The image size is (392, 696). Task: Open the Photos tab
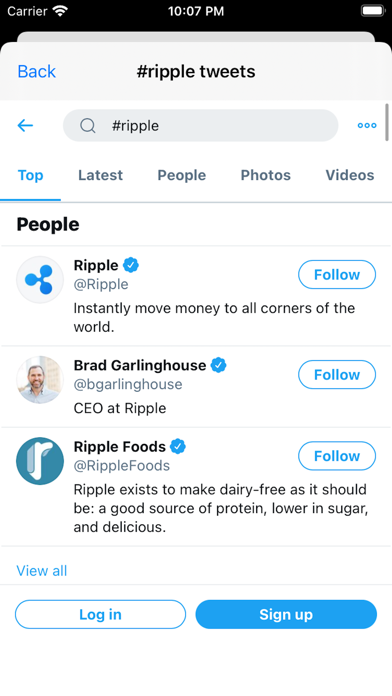265,175
